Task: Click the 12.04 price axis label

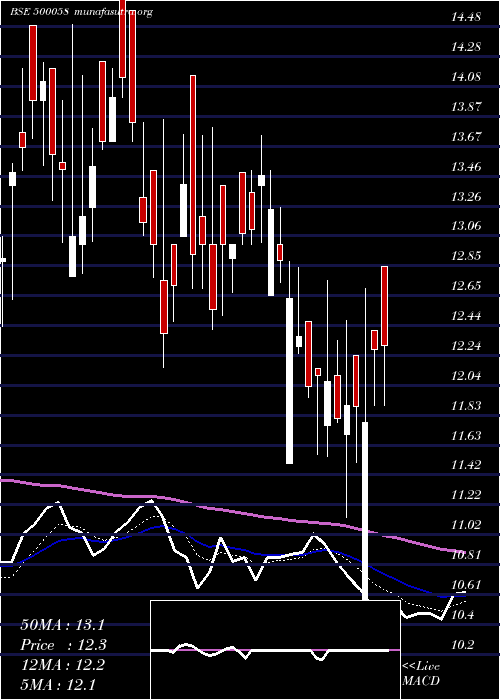Action: click(466, 376)
